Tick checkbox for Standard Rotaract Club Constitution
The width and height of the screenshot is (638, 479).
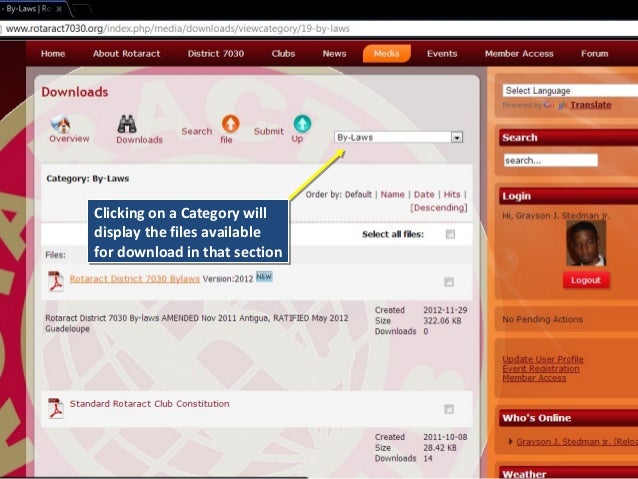[x=449, y=409]
